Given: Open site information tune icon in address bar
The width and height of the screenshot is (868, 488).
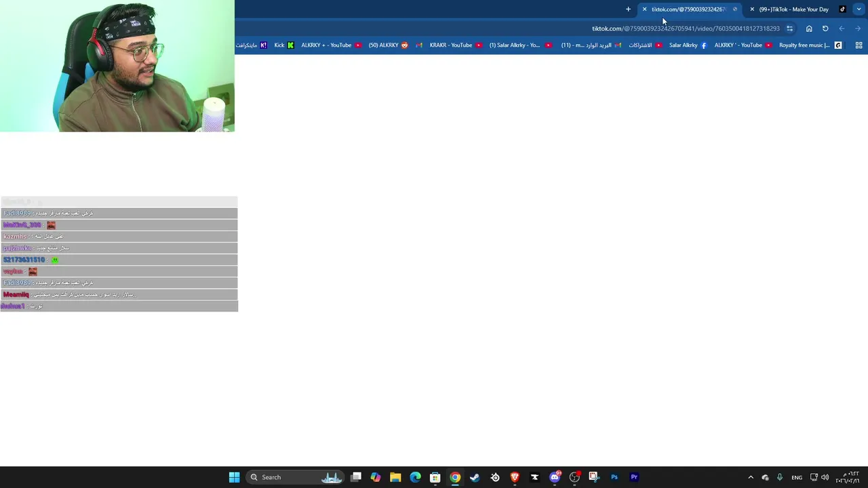Looking at the screenshot, I should coord(789,28).
